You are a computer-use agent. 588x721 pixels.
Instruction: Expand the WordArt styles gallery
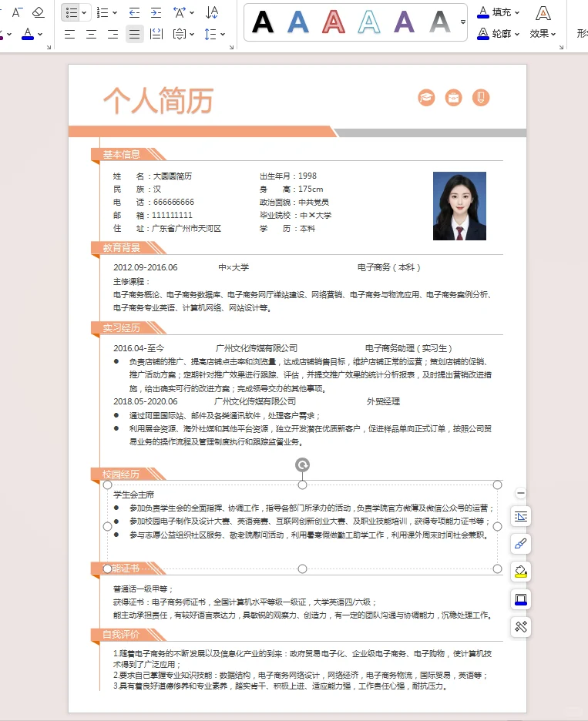463,22
